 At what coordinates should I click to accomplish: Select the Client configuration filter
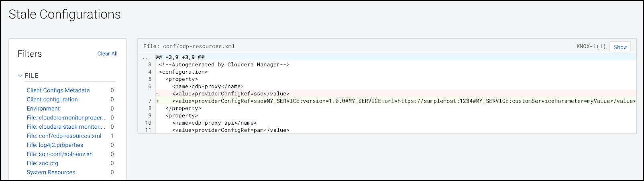(x=52, y=99)
